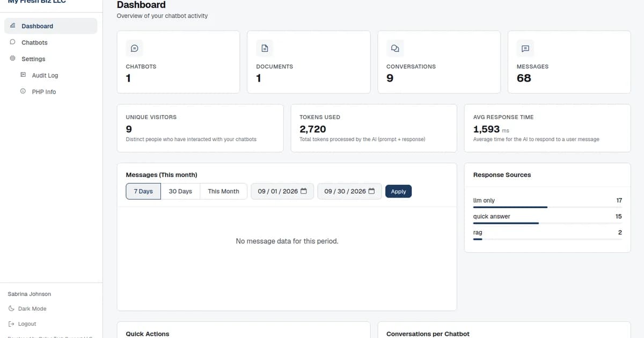Click the Logout arrow icon
Viewport: 644px width, 338px height.
tap(12, 324)
